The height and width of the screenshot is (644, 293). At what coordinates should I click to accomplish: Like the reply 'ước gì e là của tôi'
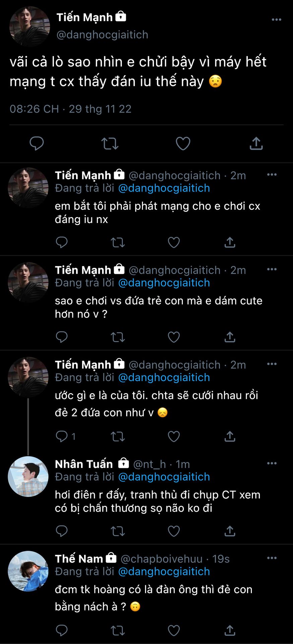tap(173, 436)
